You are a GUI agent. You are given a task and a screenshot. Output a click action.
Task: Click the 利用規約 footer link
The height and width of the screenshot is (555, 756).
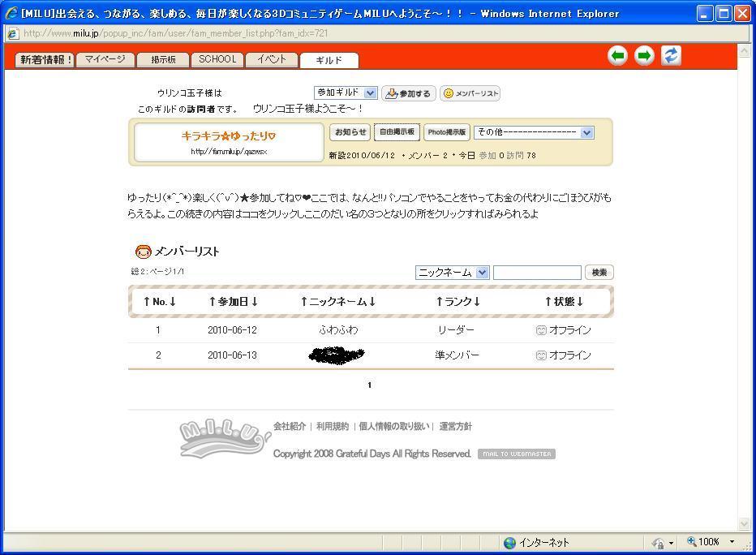click(332, 427)
